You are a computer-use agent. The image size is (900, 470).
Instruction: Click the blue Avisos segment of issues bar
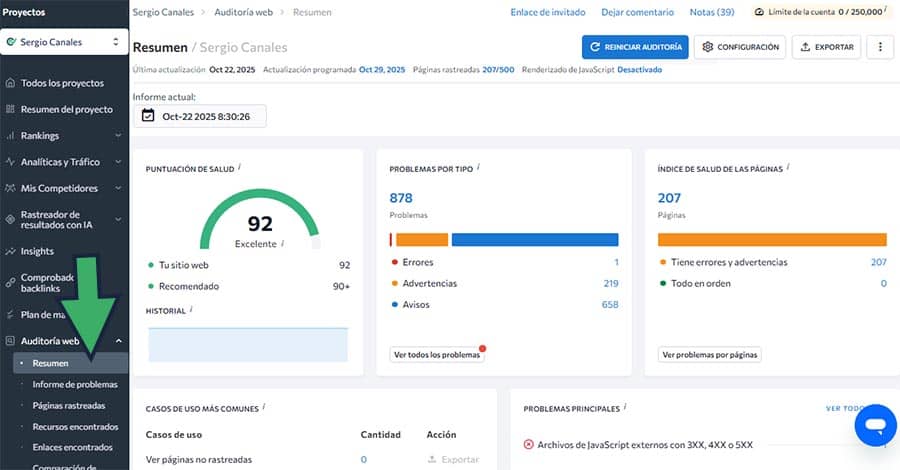click(534, 240)
